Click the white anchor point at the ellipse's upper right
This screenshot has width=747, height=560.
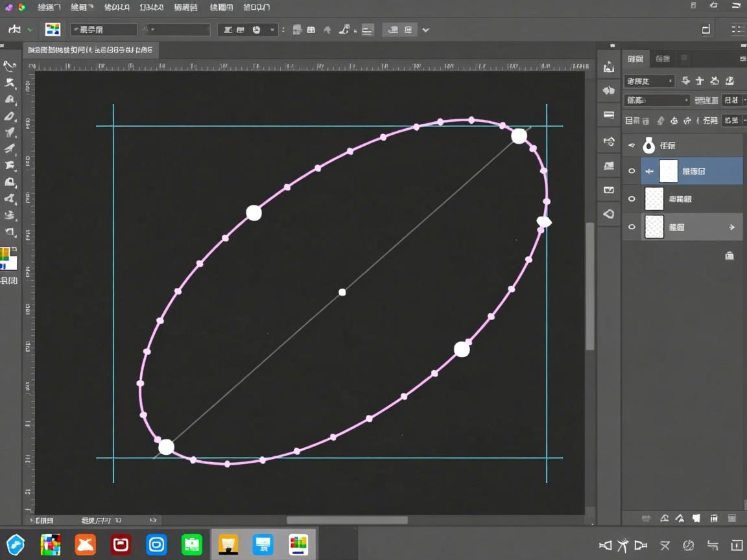(x=519, y=135)
